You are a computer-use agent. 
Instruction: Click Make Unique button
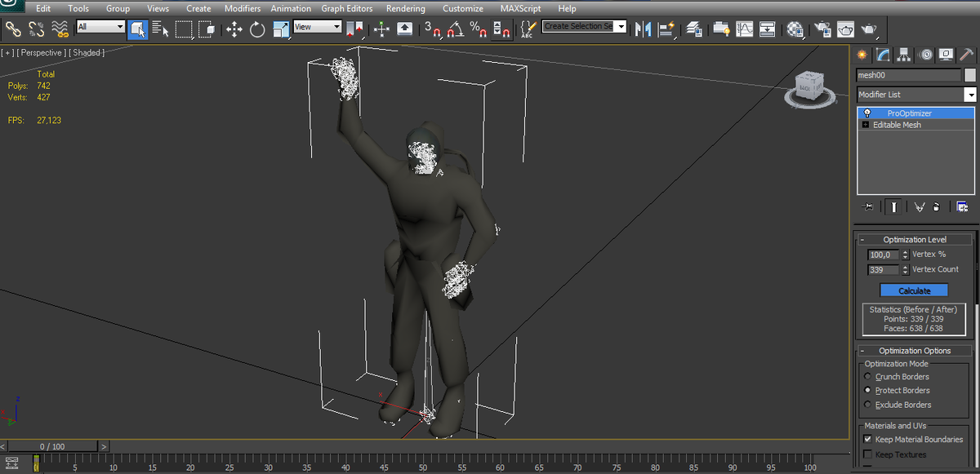(x=919, y=207)
